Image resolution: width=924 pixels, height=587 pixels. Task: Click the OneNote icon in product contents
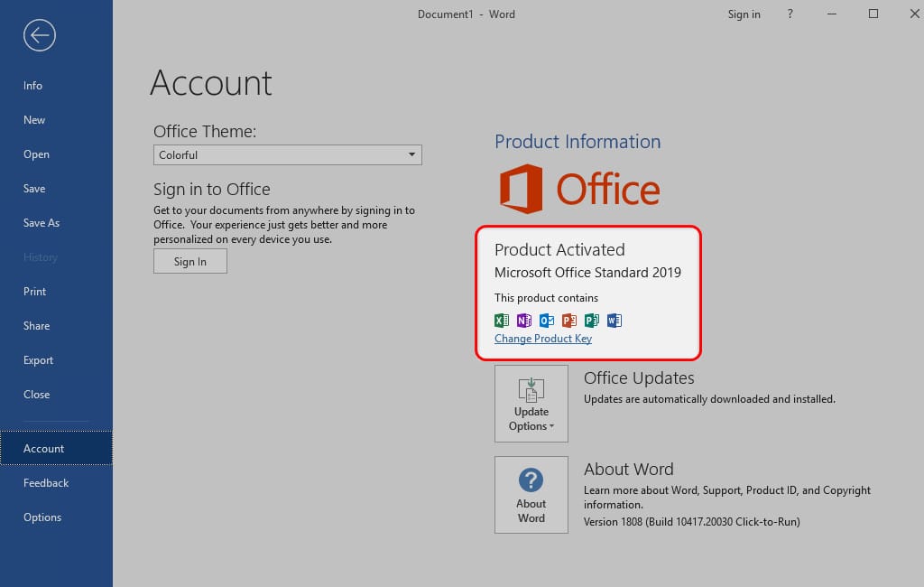(x=524, y=321)
